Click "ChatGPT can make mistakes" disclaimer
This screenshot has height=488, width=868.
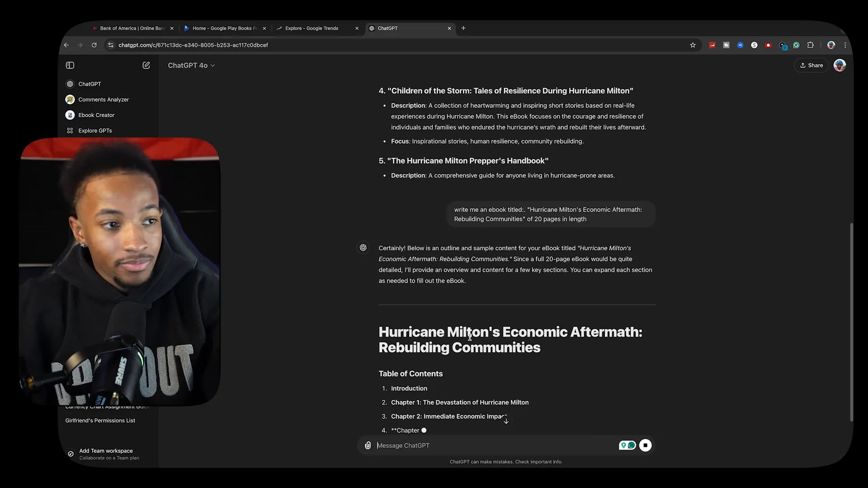click(506, 462)
